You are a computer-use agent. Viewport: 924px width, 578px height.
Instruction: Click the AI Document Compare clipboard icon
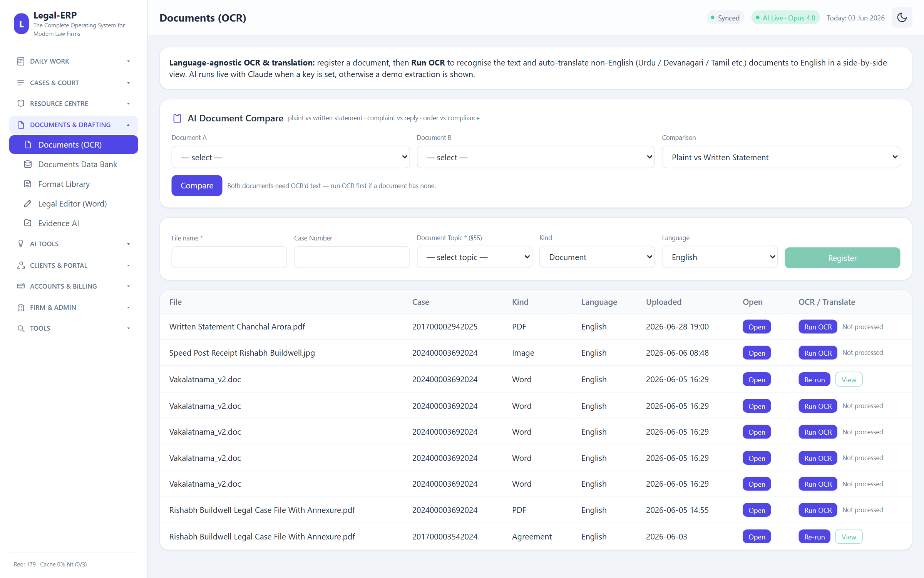pyautogui.click(x=177, y=118)
